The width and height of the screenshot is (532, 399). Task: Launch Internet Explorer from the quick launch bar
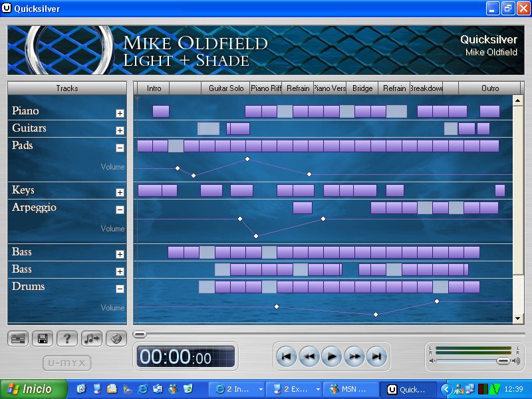pyautogui.click(x=142, y=389)
